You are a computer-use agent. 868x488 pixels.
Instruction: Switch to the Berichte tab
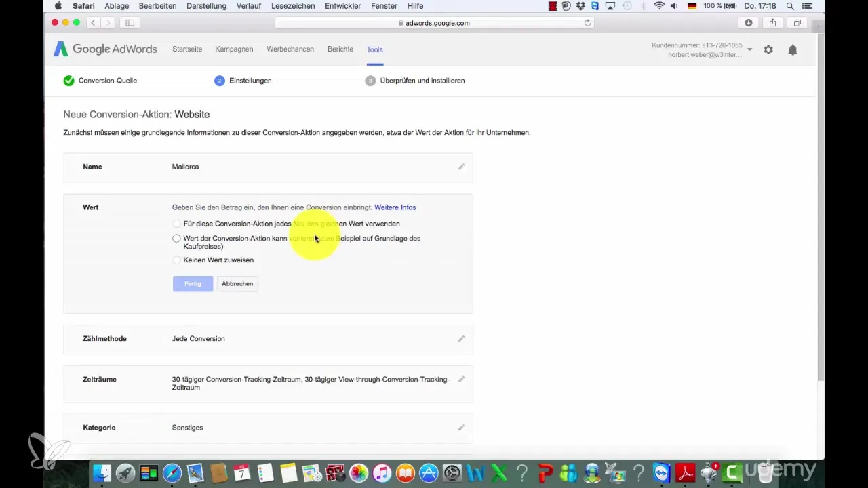340,49
